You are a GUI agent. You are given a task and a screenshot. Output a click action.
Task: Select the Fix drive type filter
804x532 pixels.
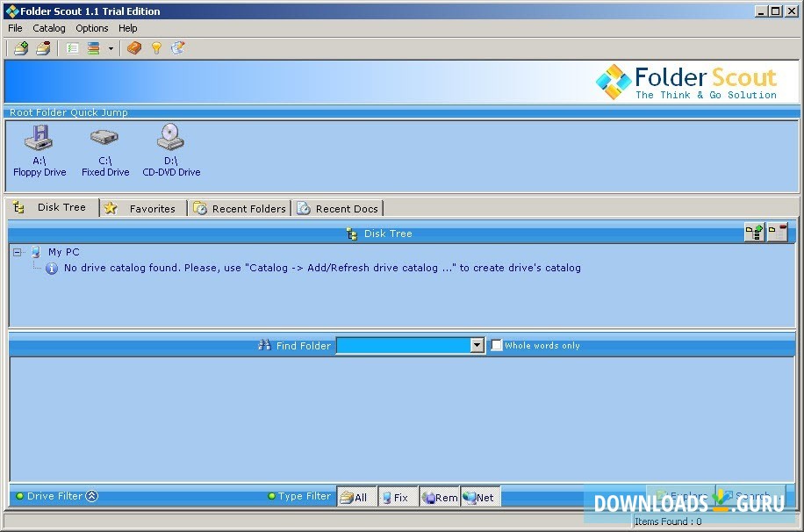pyautogui.click(x=398, y=497)
